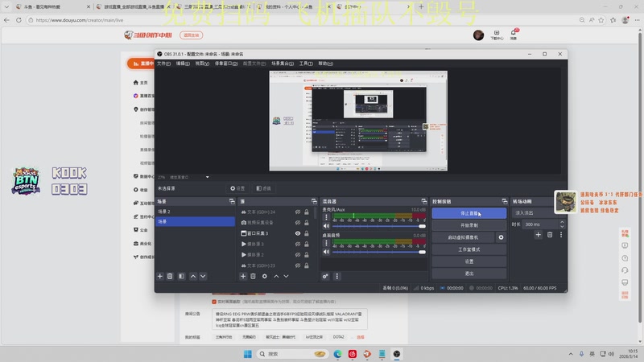Open audio mixer three-dot menu

tap(336, 276)
